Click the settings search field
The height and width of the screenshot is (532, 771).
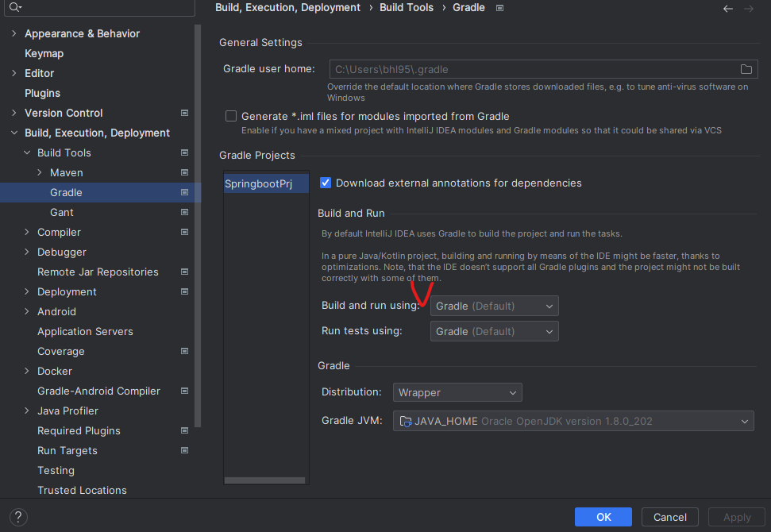(x=99, y=7)
